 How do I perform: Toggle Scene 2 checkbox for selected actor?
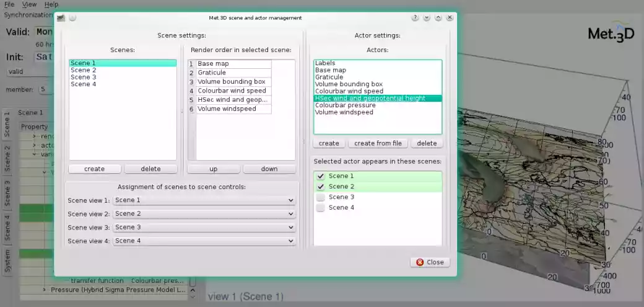[x=321, y=187]
